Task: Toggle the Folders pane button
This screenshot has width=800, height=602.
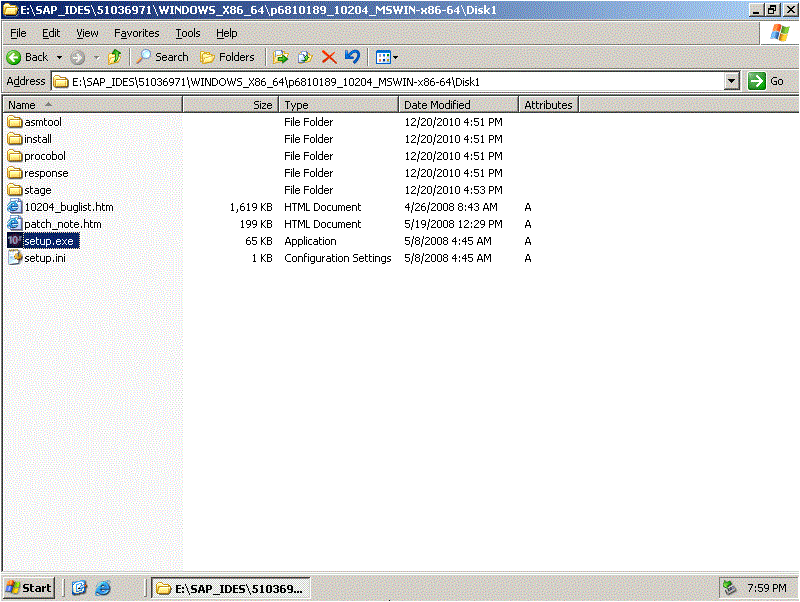Action: pyautogui.click(x=228, y=57)
